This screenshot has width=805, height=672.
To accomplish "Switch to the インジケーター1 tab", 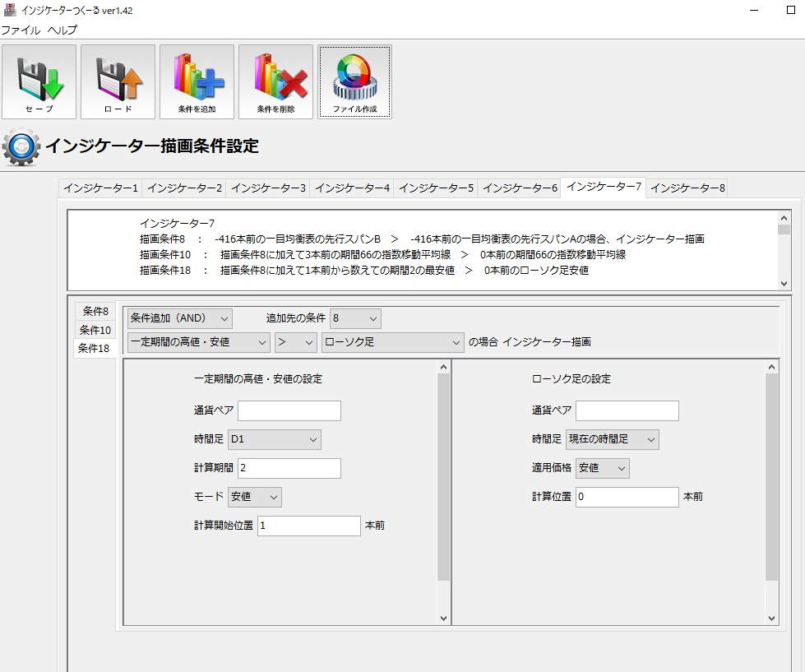I will [x=100, y=188].
